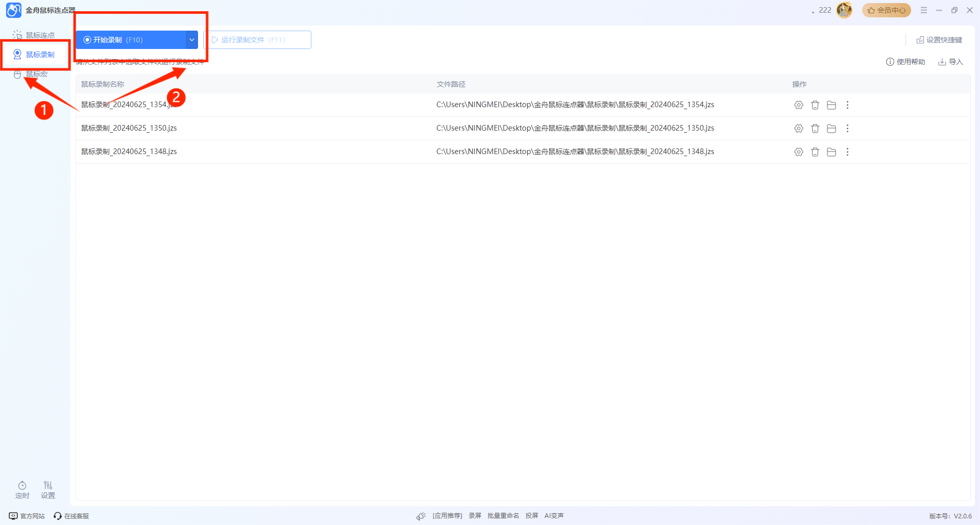Image resolution: width=980 pixels, height=525 pixels.
Task: Minimize the application window
Action: (939, 10)
